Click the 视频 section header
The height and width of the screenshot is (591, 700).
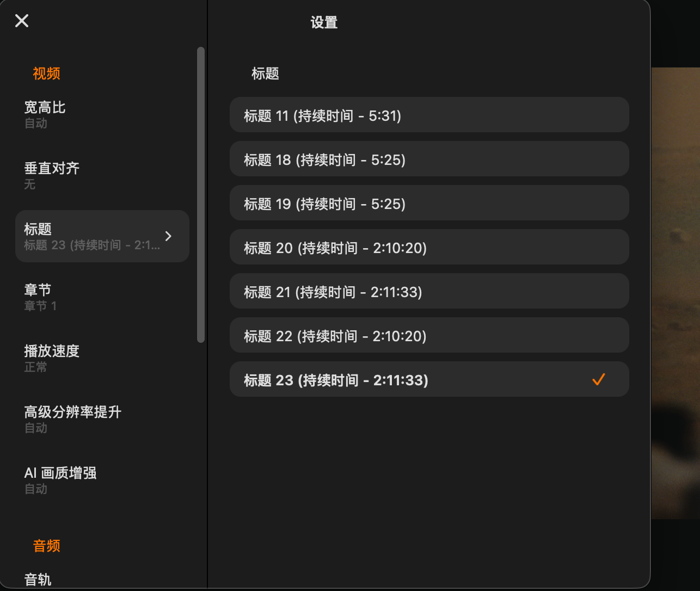pos(46,73)
